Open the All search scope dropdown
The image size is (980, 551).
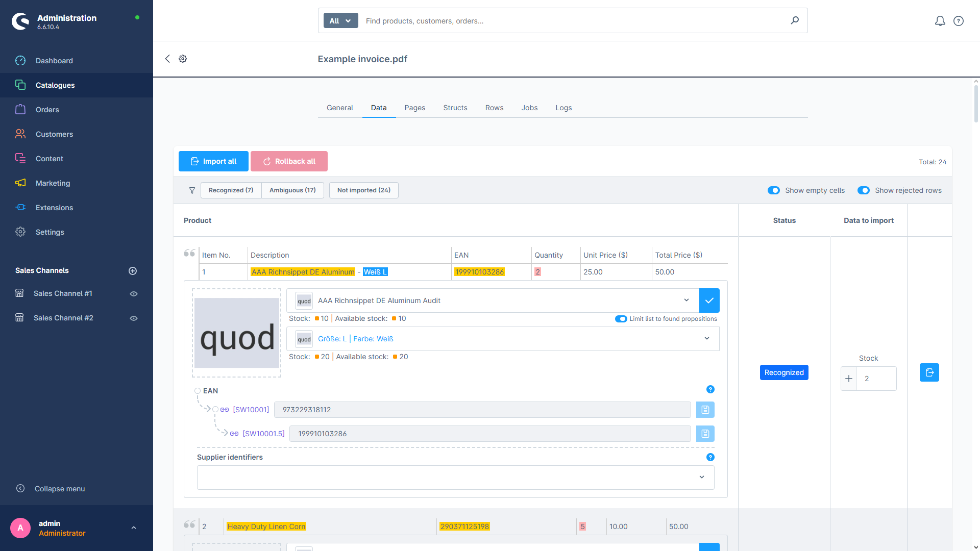point(340,21)
